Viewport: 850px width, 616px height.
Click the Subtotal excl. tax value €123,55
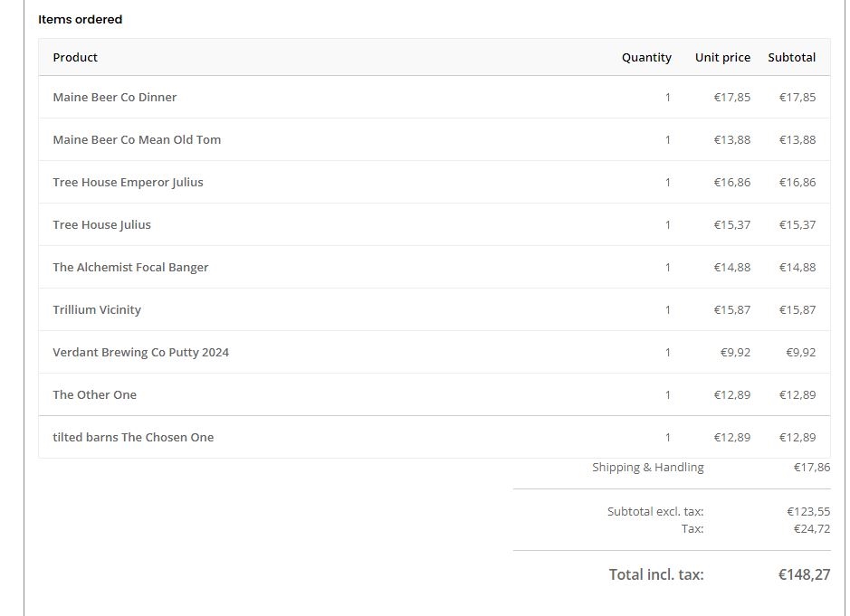808,511
